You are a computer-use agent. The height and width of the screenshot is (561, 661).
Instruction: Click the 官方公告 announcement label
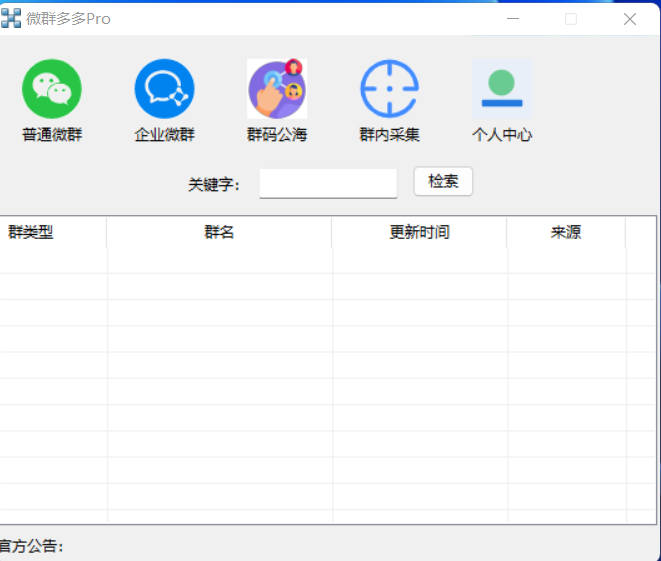coord(32,546)
